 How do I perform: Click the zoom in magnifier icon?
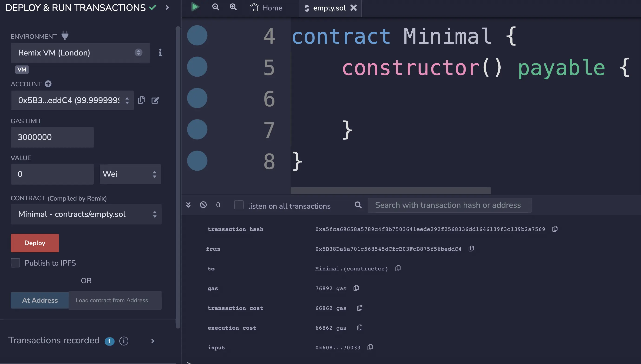point(233,7)
